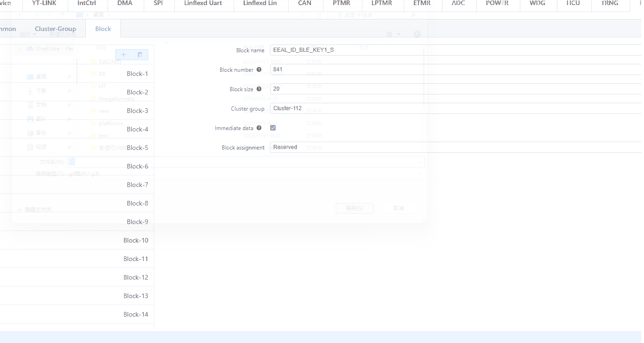Screen dimensions: 644x343
Task: Open help icon beside Immediate data
Action: pos(259,128)
